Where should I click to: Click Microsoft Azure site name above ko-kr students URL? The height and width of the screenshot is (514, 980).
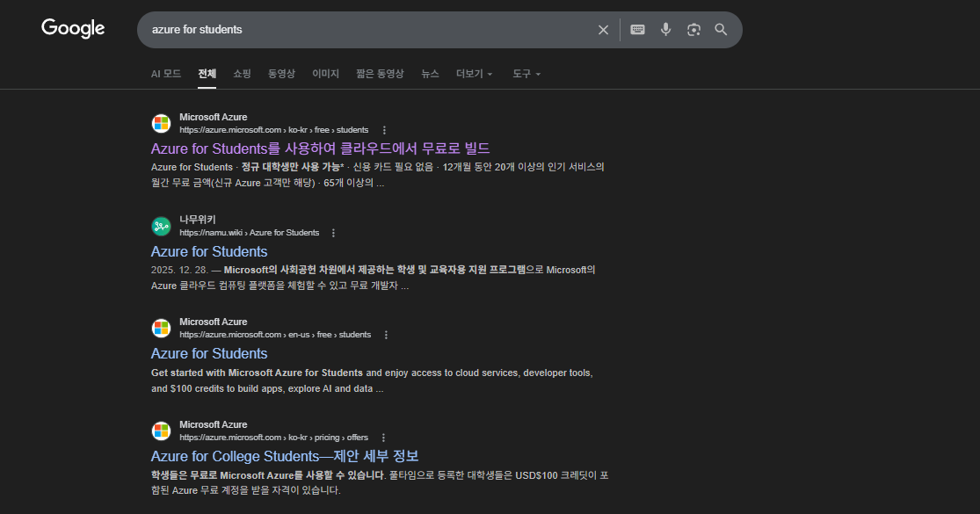point(213,117)
